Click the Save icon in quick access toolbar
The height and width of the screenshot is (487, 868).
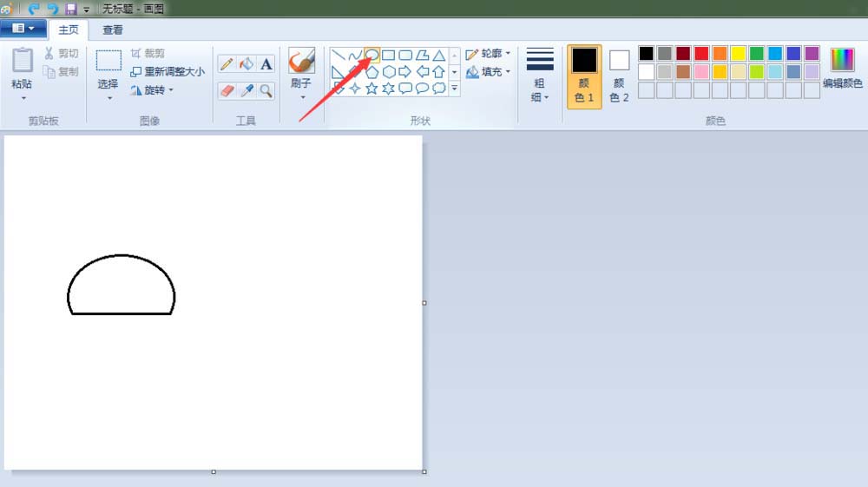[x=71, y=9]
